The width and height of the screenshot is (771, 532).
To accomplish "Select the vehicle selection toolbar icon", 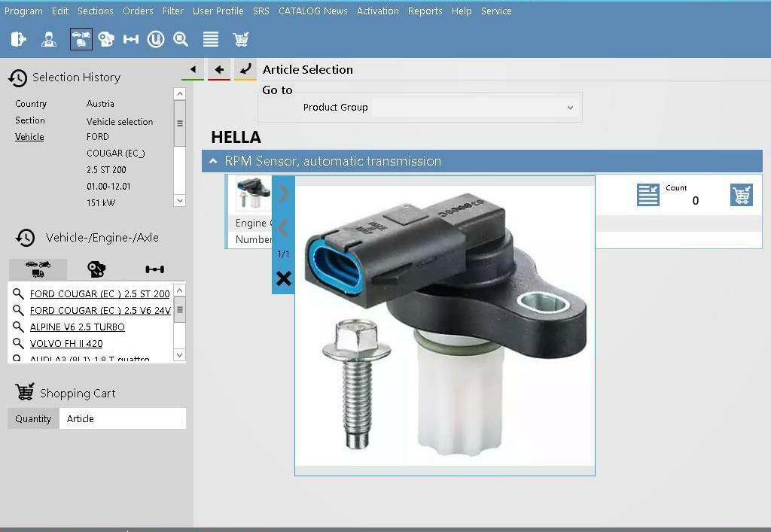I will [81, 39].
